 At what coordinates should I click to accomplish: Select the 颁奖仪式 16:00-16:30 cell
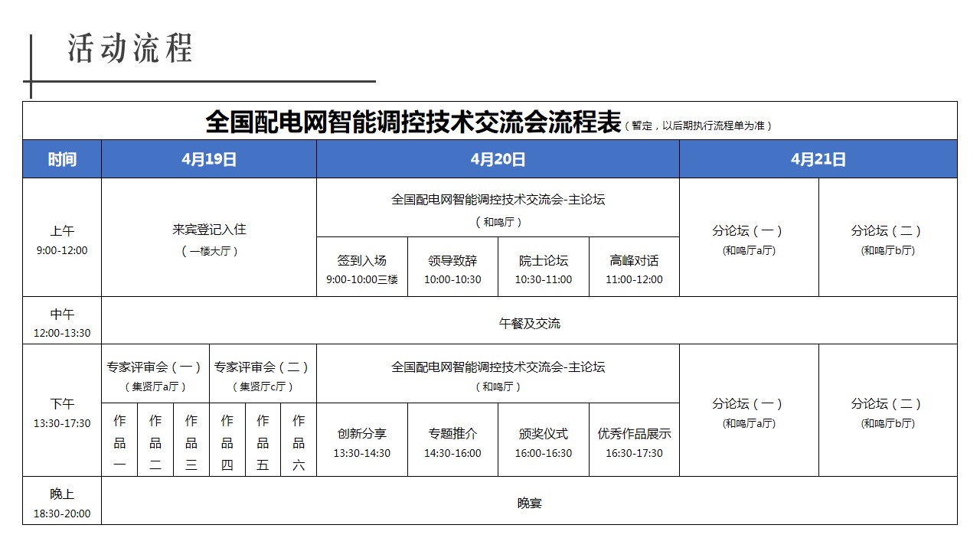(x=544, y=440)
